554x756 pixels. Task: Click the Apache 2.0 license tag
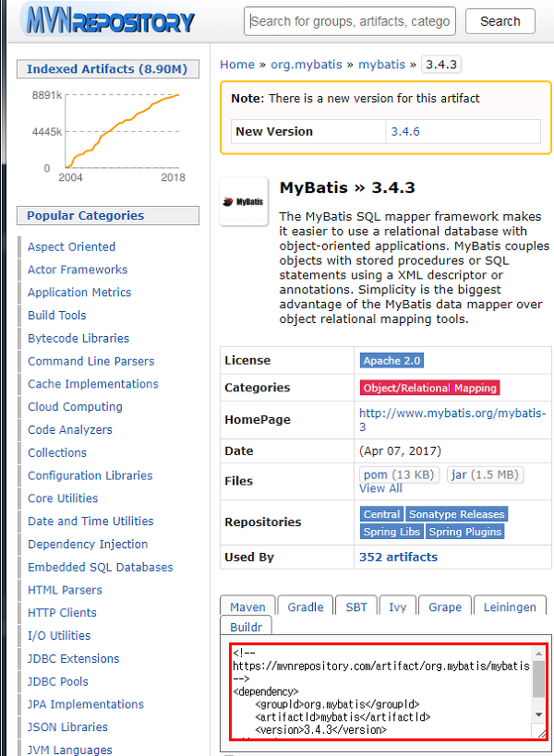391,361
